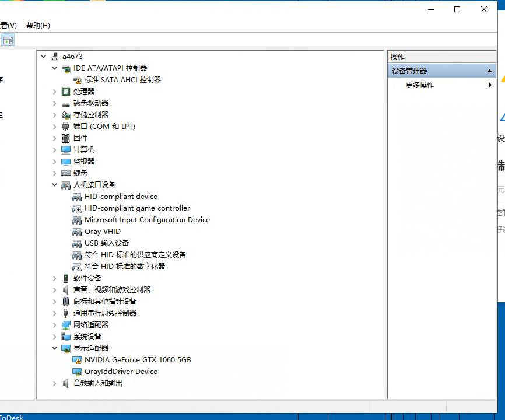Click the HID-compliant game controller icon
The image size is (505, 420).
[77, 208]
